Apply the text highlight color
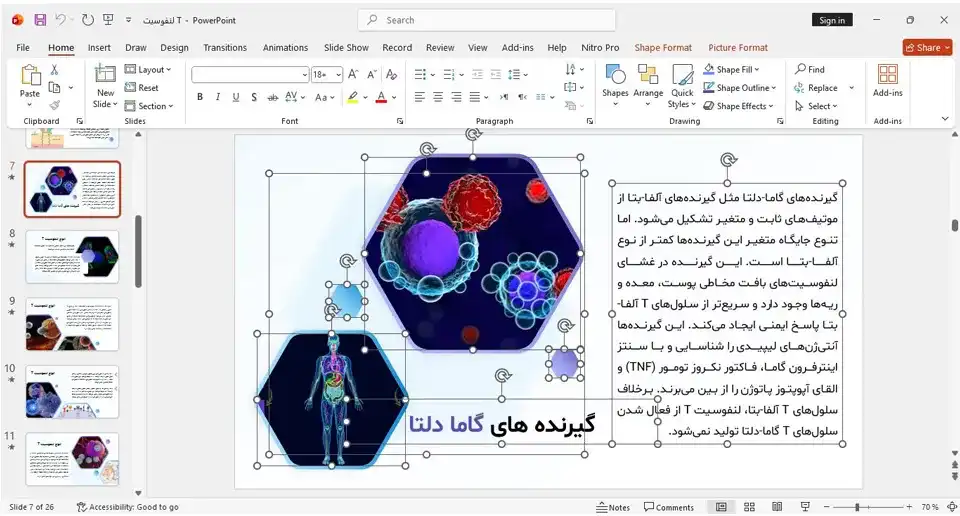 [x=353, y=97]
